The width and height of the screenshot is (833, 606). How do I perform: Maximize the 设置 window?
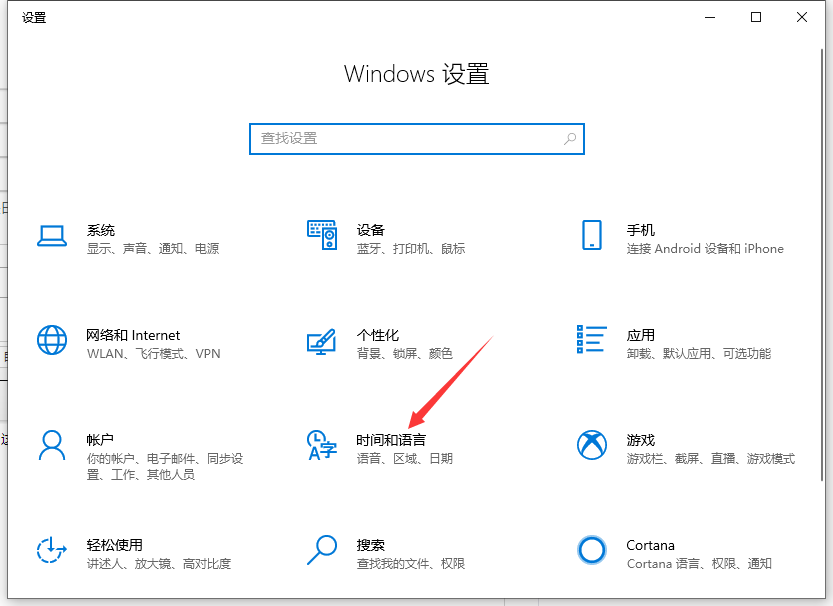click(x=756, y=18)
